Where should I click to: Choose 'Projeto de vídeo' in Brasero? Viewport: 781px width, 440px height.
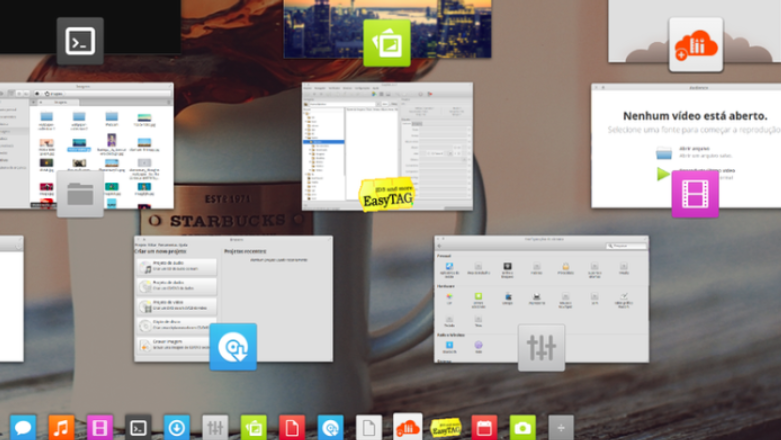click(177, 305)
